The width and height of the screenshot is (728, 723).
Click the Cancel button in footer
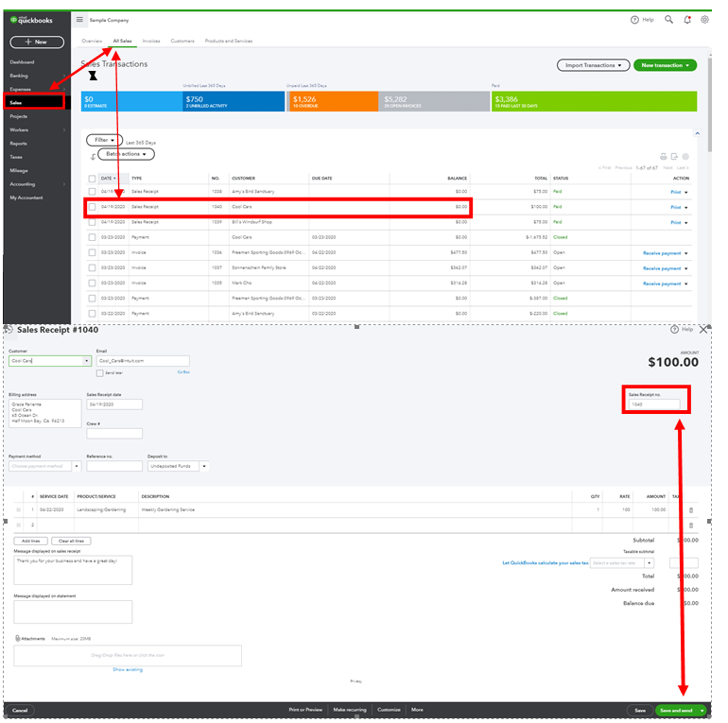(x=20, y=711)
